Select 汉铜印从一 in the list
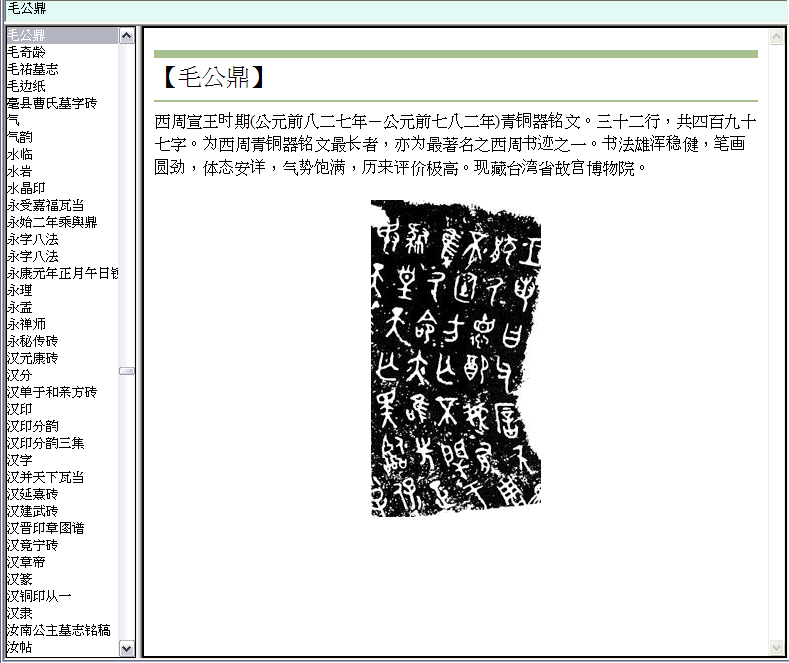The image size is (789, 663). coord(39,596)
